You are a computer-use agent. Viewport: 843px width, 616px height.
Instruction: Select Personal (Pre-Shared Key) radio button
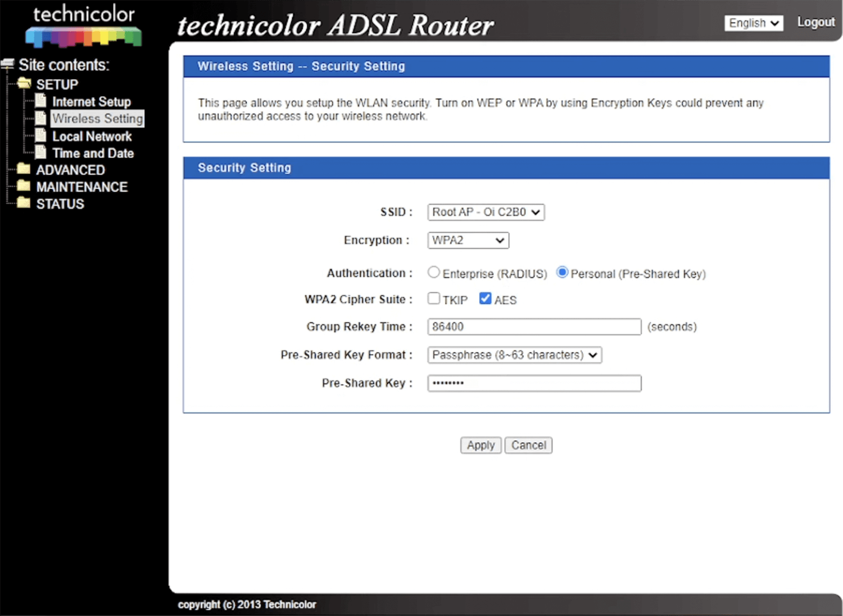(x=562, y=273)
